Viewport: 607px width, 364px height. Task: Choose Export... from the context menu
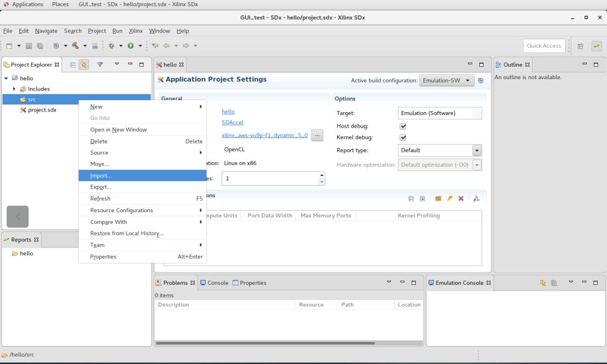(x=142, y=187)
